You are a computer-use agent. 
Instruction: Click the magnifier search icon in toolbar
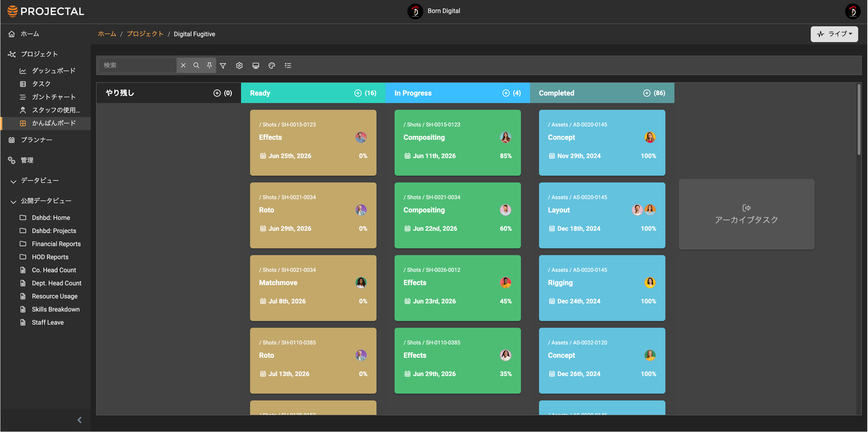196,65
